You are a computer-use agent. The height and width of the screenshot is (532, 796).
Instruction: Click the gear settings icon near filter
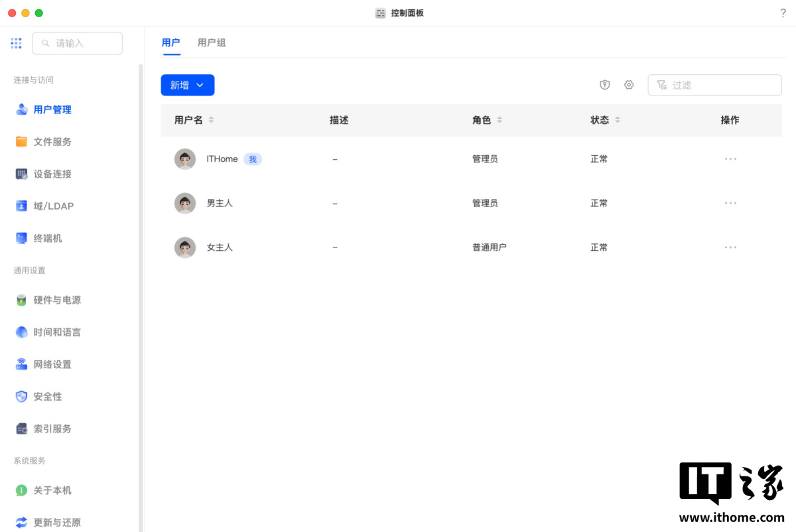[x=629, y=85]
